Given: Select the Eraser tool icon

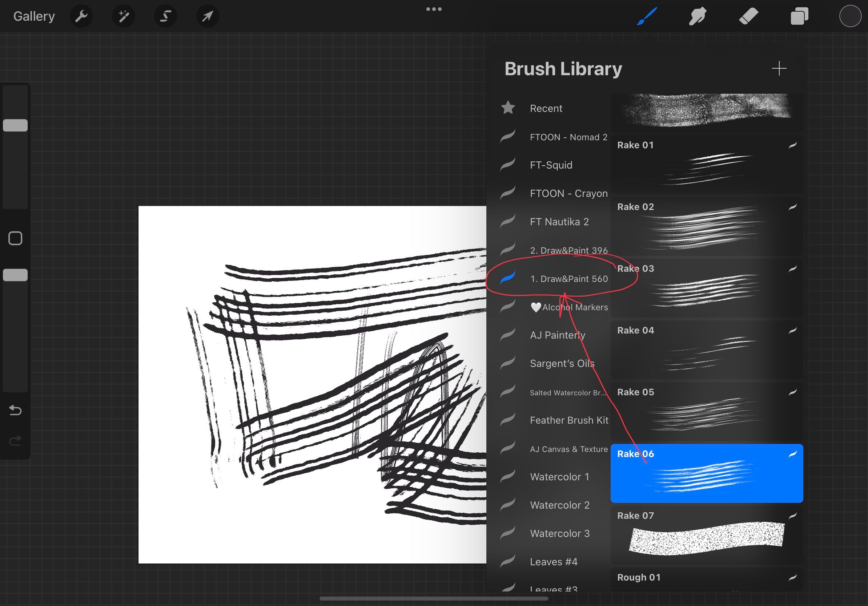Looking at the screenshot, I should click(x=748, y=16).
